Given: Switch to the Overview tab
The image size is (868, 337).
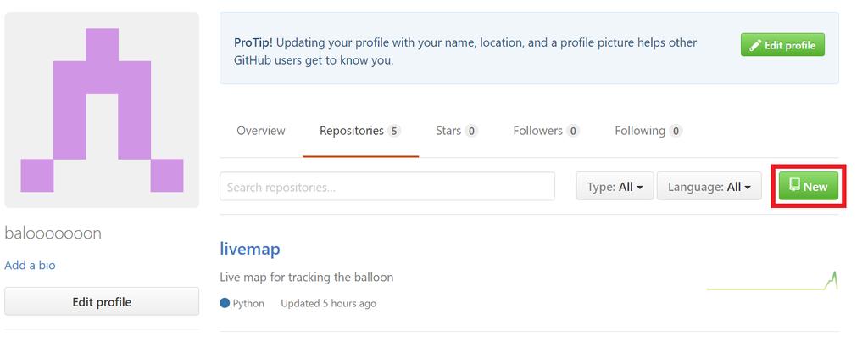Looking at the screenshot, I should click(x=261, y=131).
